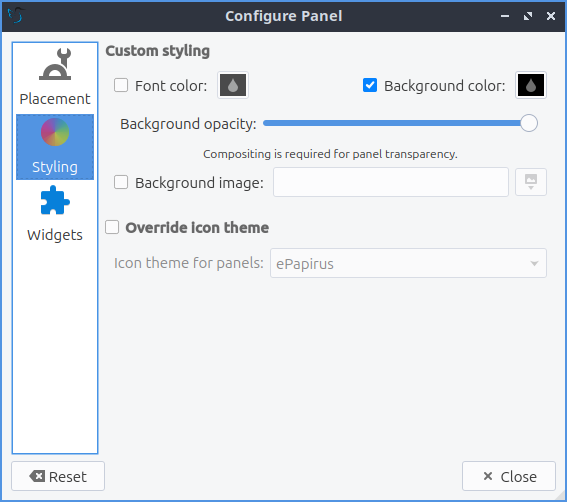This screenshot has height=502, width=567.
Task: Click the droplet icon for Font color
Action: point(233,85)
